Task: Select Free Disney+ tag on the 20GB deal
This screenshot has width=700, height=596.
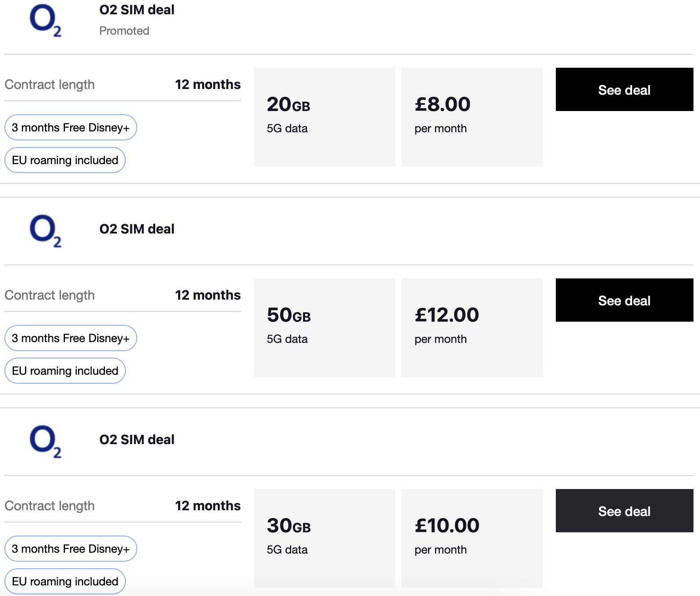Action: pyautogui.click(x=71, y=127)
